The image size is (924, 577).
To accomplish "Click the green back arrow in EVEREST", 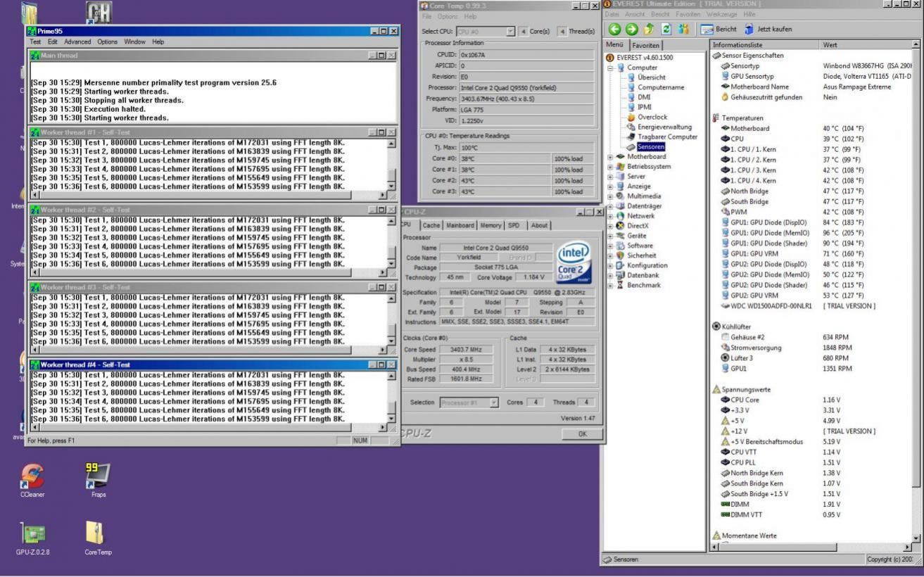I will 614,29.
